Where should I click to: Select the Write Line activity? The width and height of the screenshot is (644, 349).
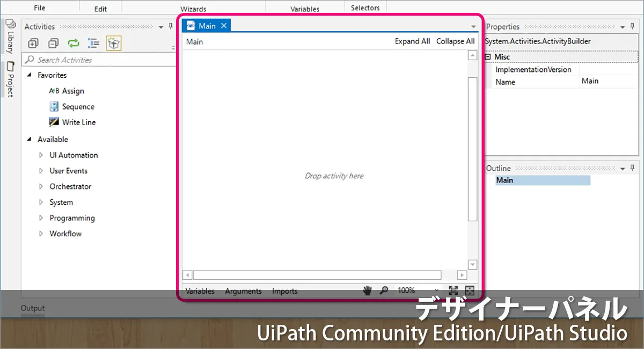(72, 122)
